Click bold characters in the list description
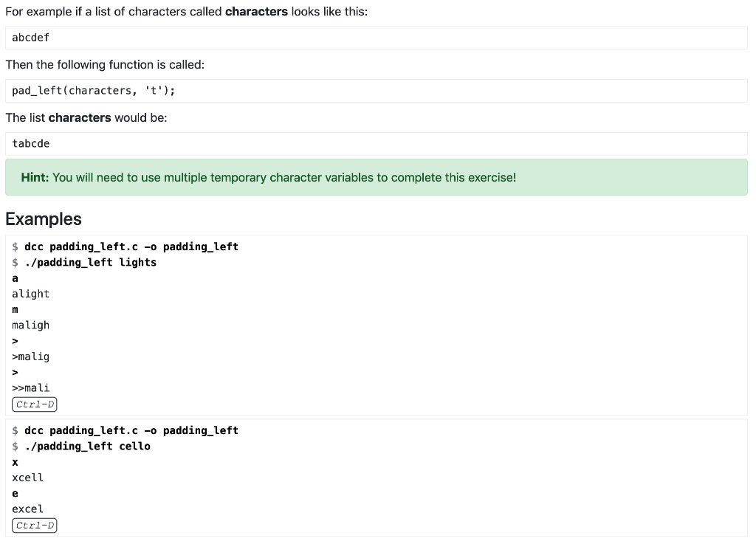This screenshot has width=756, height=541. pos(79,117)
